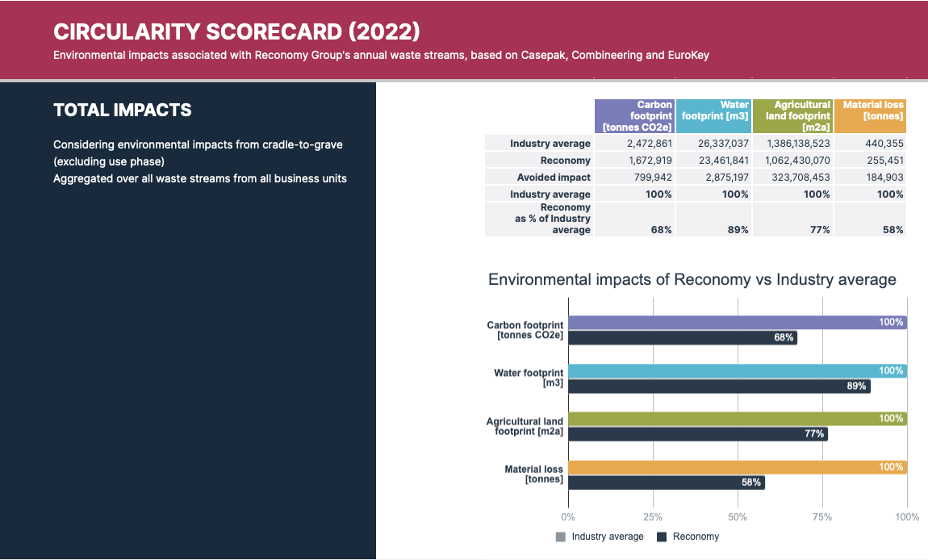
Task: Click the Aggregated over all waste streams text
Action: pos(200,179)
